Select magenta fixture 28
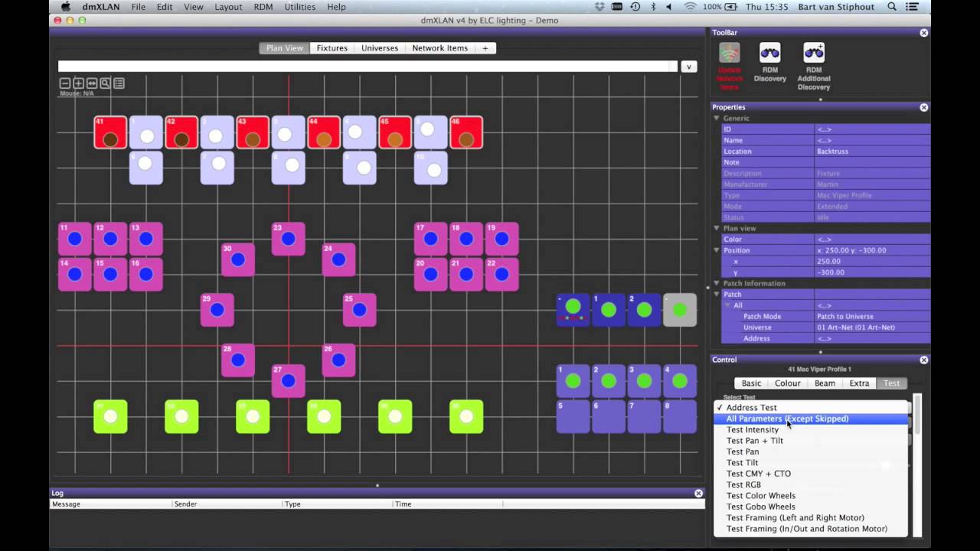 click(x=238, y=360)
